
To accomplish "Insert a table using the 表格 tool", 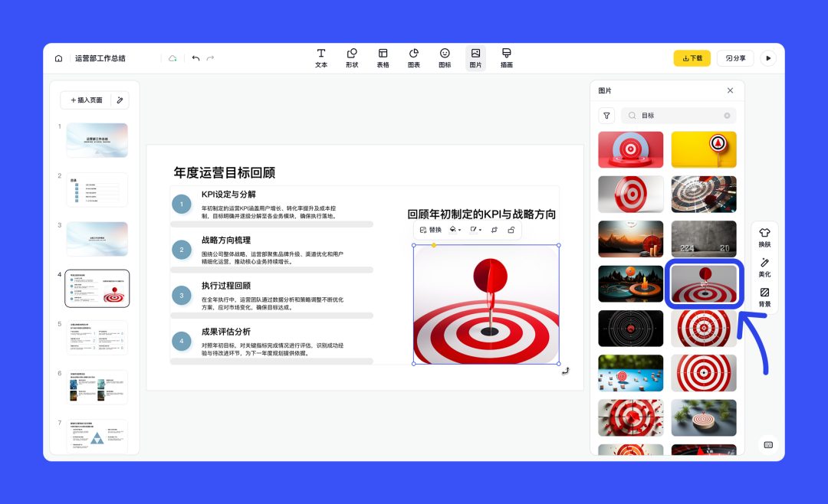I will (x=383, y=57).
